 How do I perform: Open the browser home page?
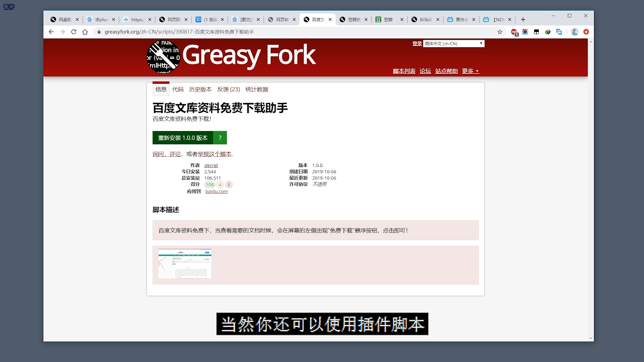85,32
